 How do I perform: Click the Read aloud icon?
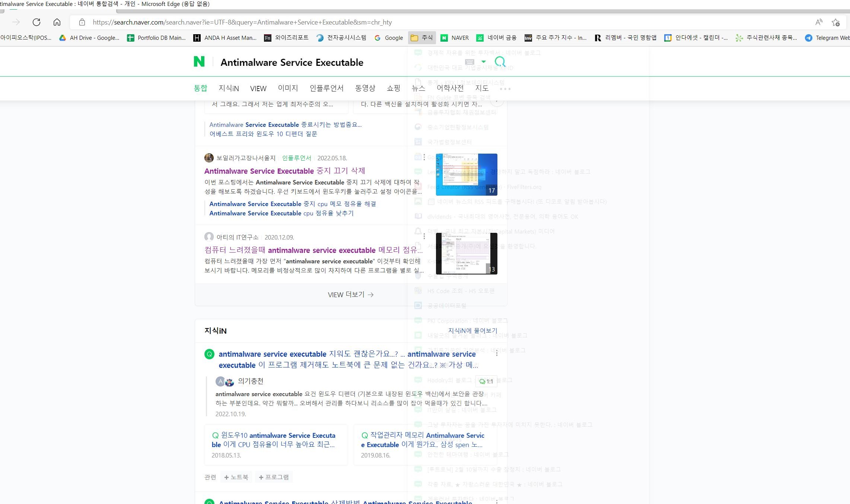coord(818,22)
